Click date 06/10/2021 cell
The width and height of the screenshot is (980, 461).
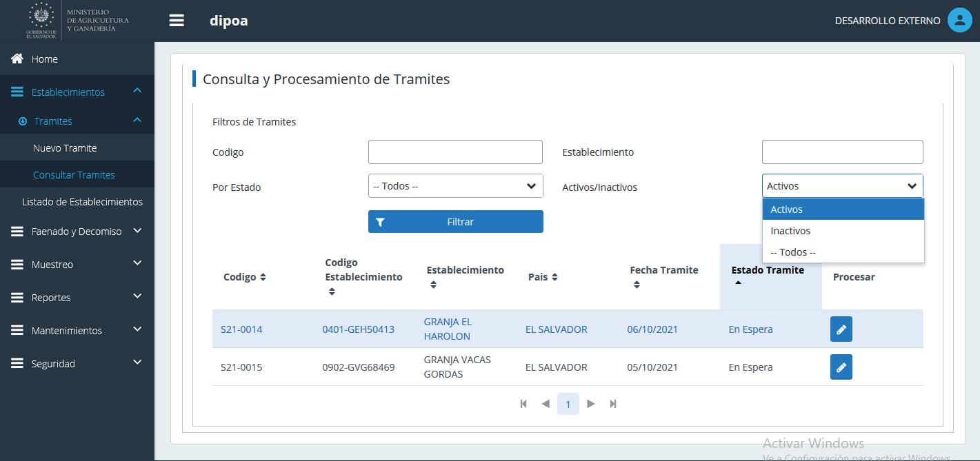652,329
